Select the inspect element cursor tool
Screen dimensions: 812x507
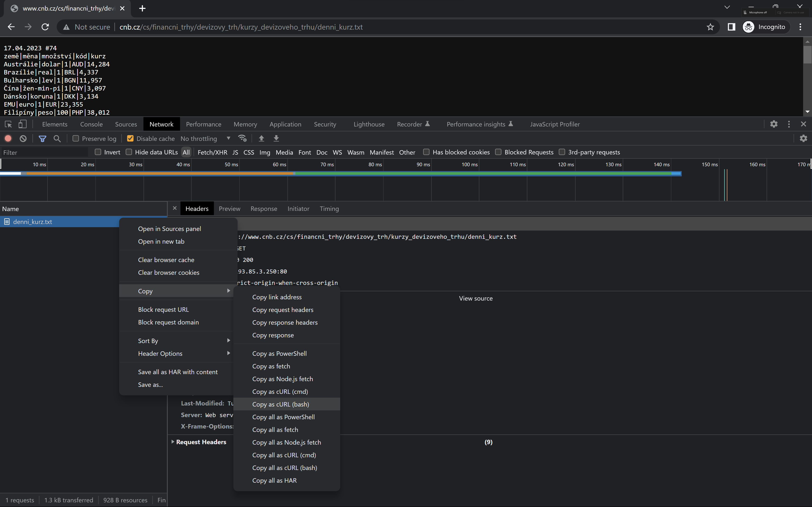click(x=8, y=124)
